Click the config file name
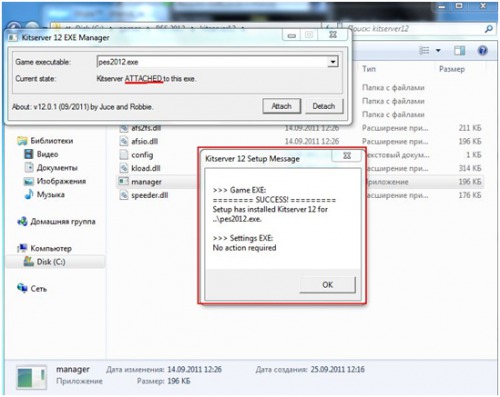The image size is (500, 397). point(142,155)
